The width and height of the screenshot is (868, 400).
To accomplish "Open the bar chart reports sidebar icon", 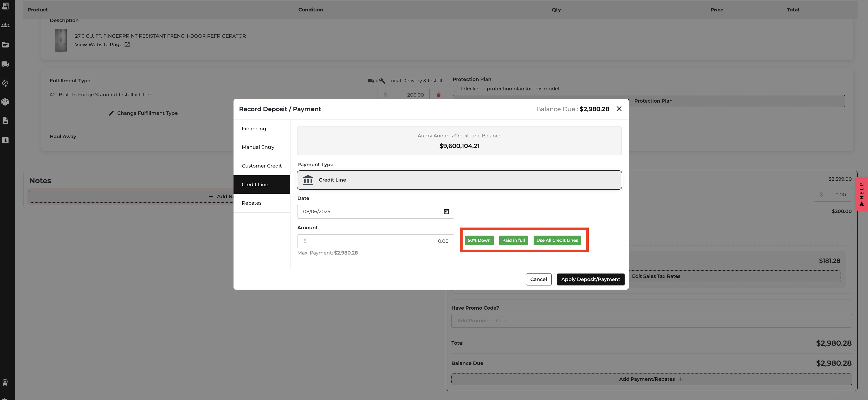I will (5, 140).
